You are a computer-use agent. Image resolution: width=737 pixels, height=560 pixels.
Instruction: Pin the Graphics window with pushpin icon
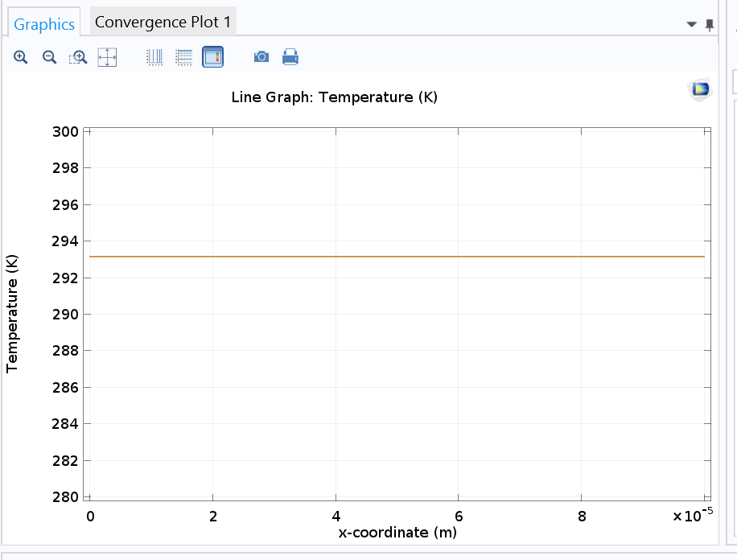pos(709,25)
